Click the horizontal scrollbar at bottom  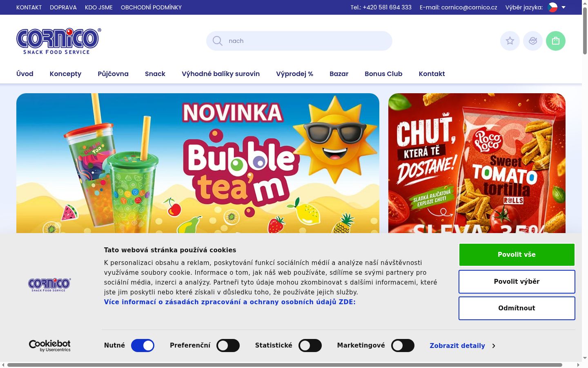285,365
